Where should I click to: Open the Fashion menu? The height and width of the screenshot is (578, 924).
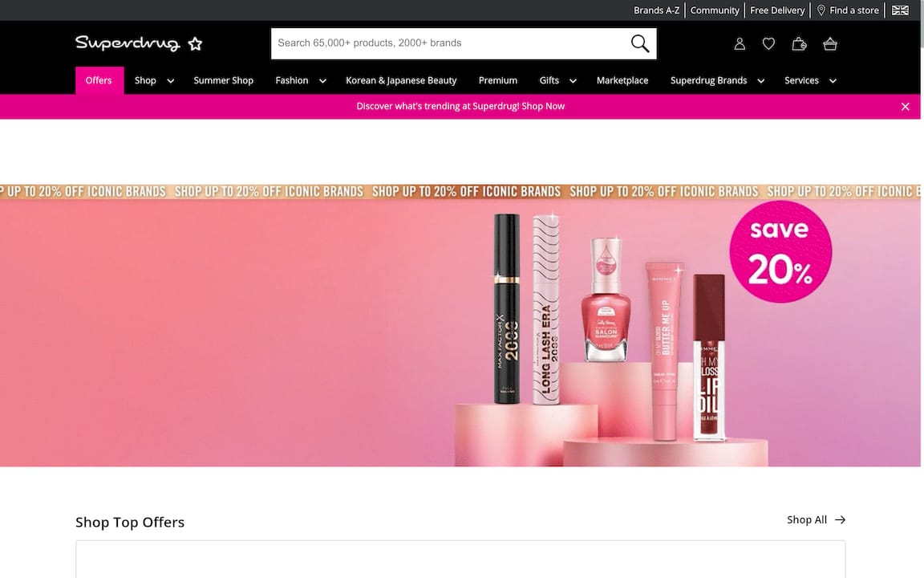click(292, 80)
